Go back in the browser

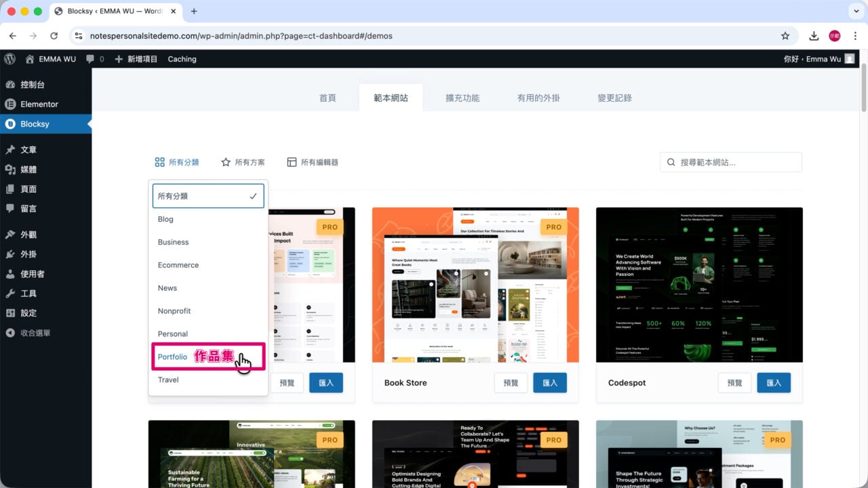point(12,36)
